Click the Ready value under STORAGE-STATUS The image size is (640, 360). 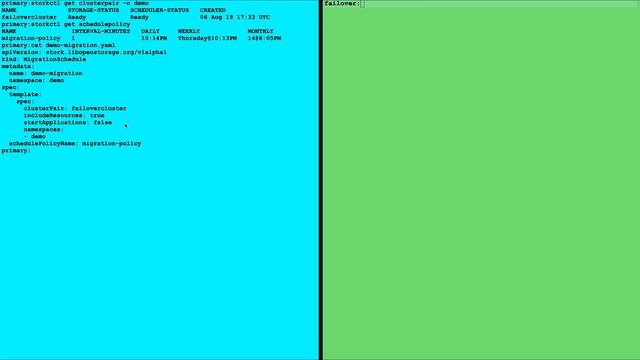(77, 17)
